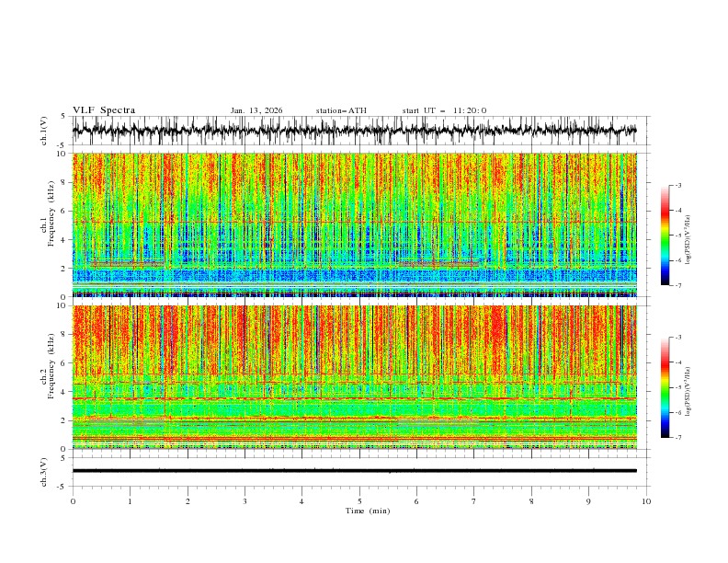The image size is (728, 563).
Task: Click the 'ch.1(V)' waveform axis label
Action: pyautogui.click(x=44, y=131)
